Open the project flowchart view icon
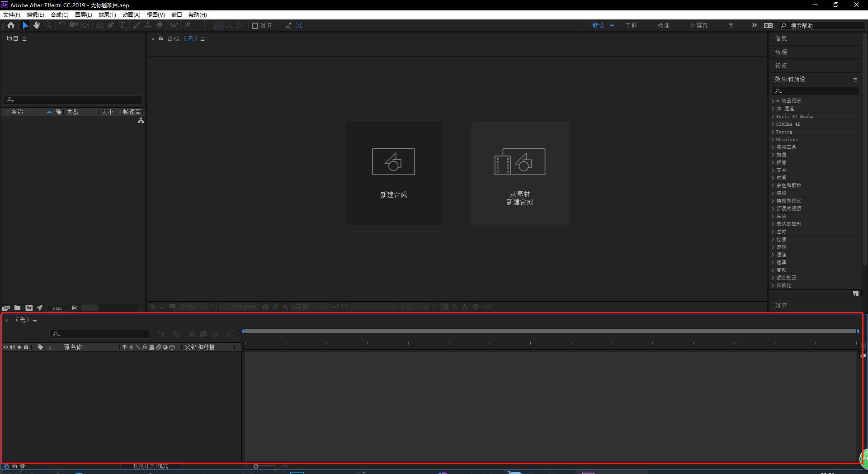Image resolution: width=868 pixels, height=474 pixels. [141, 120]
